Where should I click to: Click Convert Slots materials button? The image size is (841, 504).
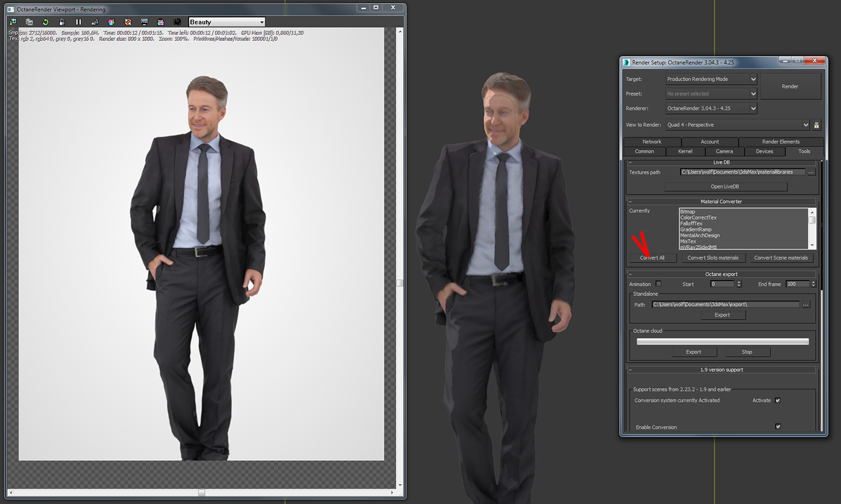(x=713, y=258)
